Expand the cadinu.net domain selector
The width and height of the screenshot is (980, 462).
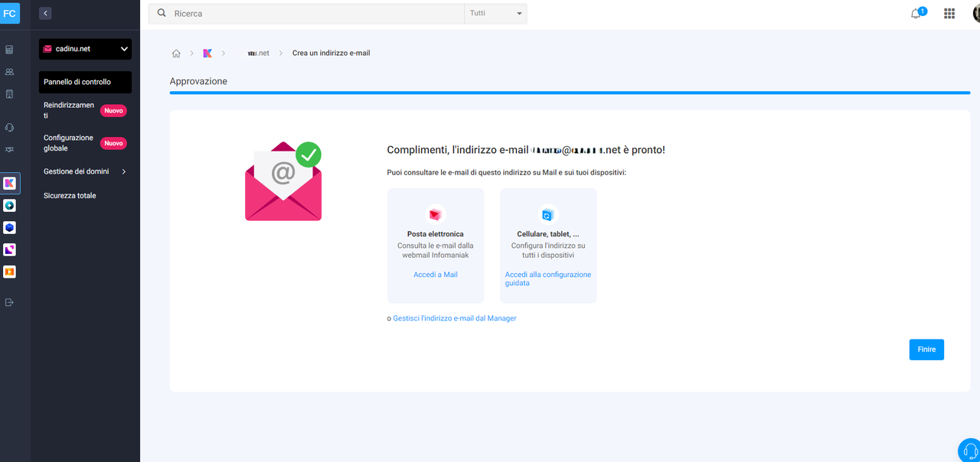(85, 49)
